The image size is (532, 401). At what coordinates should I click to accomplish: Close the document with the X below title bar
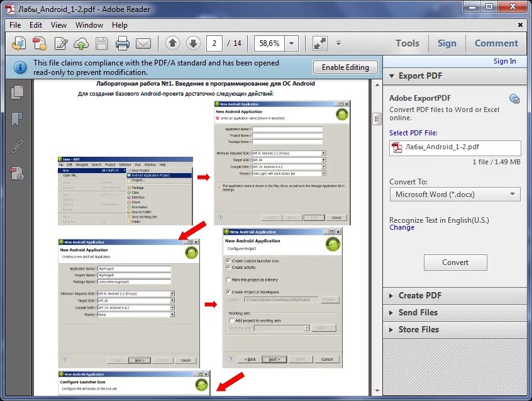(x=520, y=25)
